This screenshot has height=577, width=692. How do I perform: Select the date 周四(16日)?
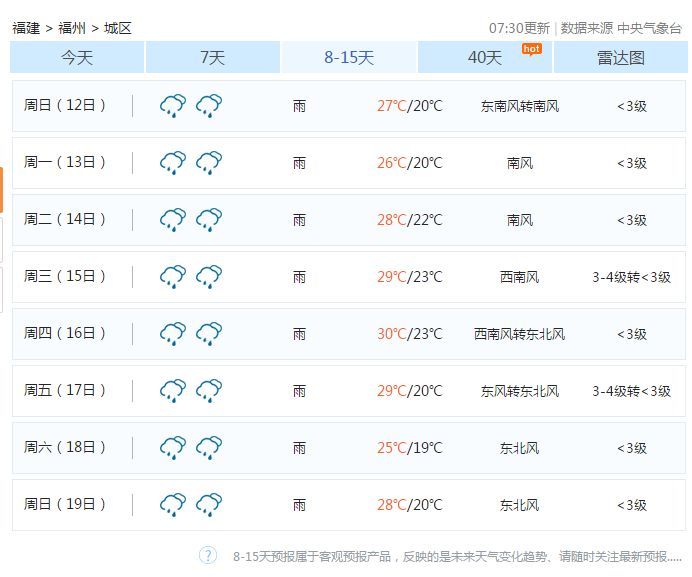pyautogui.click(x=64, y=333)
